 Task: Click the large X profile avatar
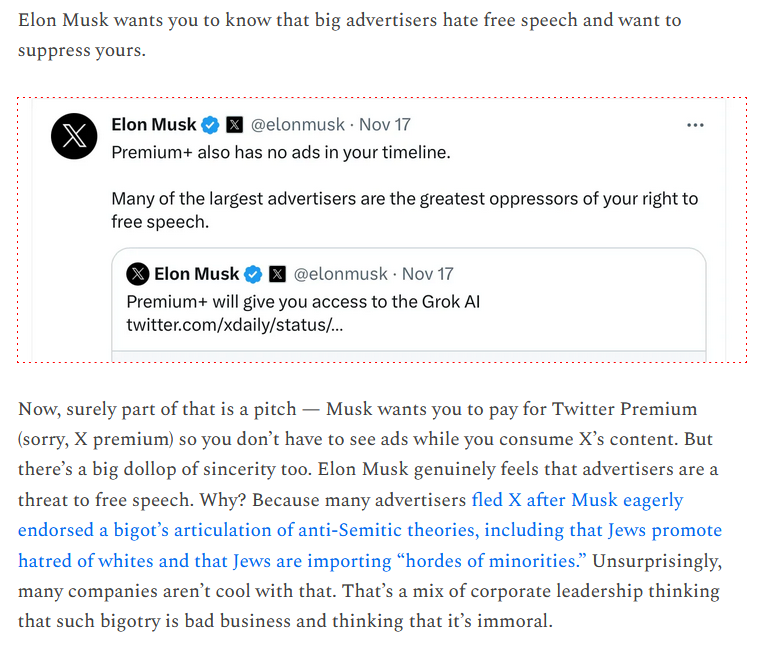pyautogui.click(x=74, y=137)
